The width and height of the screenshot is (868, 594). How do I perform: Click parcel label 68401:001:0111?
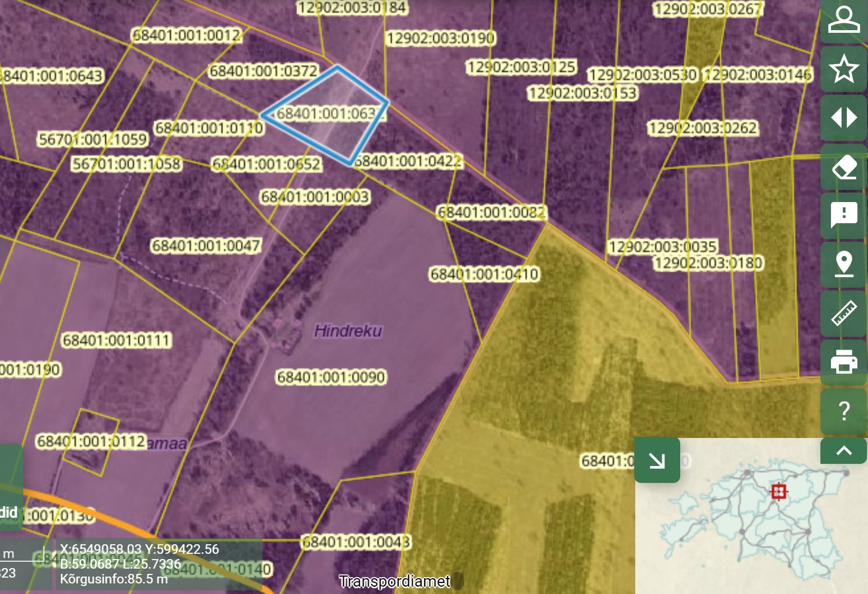pyautogui.click(x=116, y=340)
